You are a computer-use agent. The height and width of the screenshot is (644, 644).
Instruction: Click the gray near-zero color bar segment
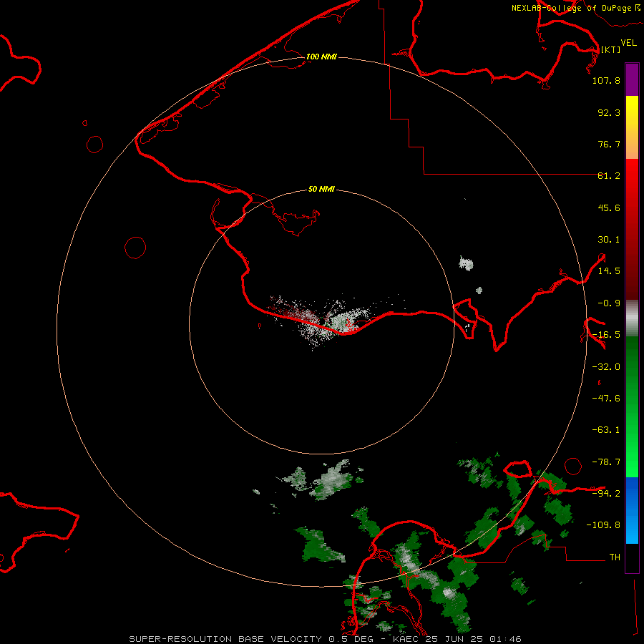point(632,317)
